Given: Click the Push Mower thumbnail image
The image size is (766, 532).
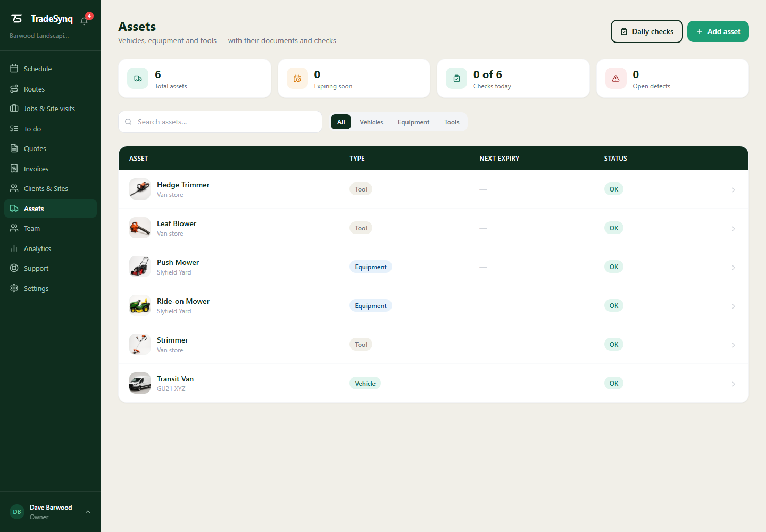Looking at the screenshot, I should pyautogui.click(x=140, y=267).
